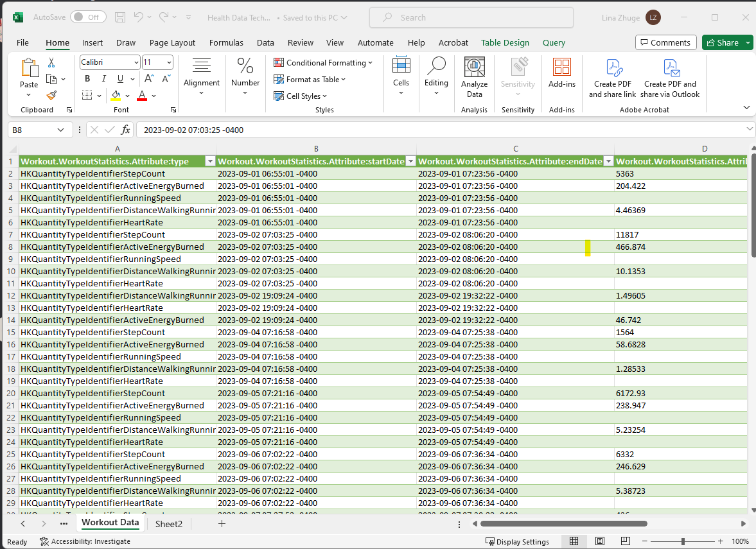The image size is (756, 549).
Task: Click the Insert Function fx icon
Action: click(x=125, y=130)
